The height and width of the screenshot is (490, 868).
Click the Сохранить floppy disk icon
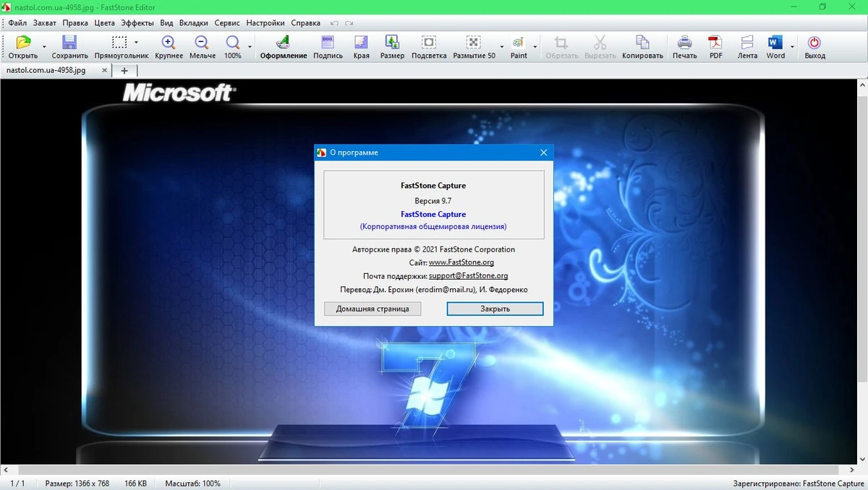(69, 43)
